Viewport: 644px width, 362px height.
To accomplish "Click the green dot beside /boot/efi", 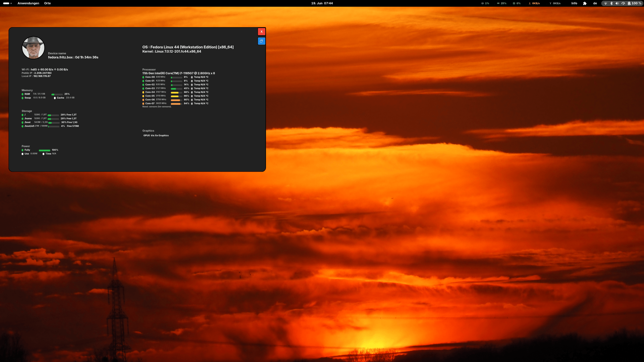I will click(22, 126).
